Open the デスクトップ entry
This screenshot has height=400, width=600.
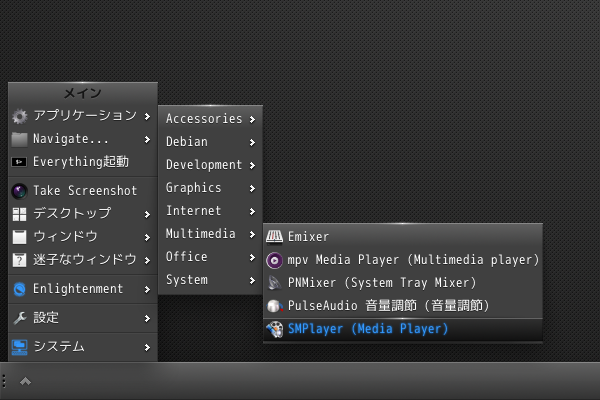coord(83,214)
